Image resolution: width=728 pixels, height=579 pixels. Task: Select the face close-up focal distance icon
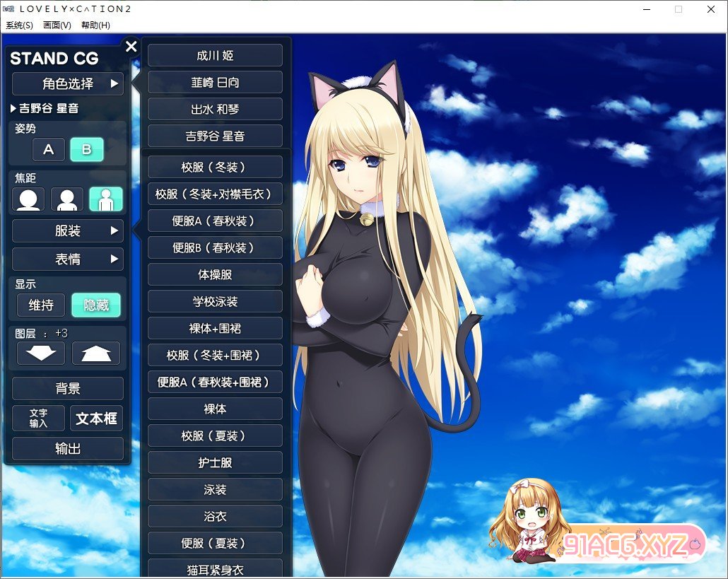point(28,199)
